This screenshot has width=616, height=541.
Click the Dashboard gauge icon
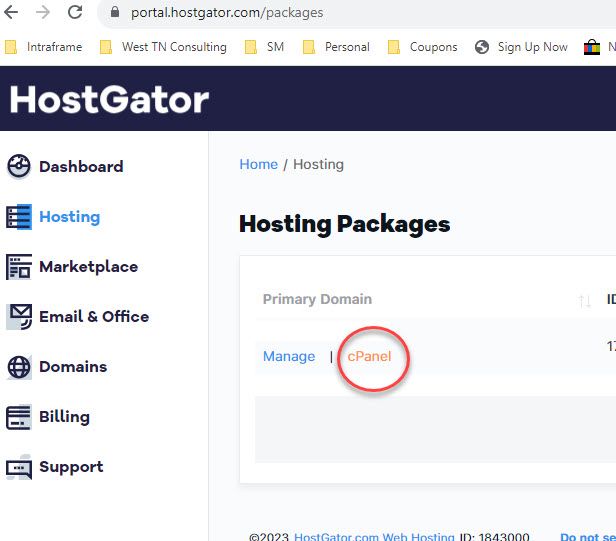point(18,167)
